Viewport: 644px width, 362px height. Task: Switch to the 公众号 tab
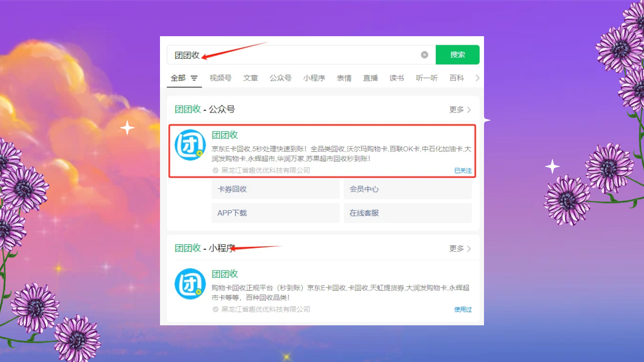pos(280,78)
